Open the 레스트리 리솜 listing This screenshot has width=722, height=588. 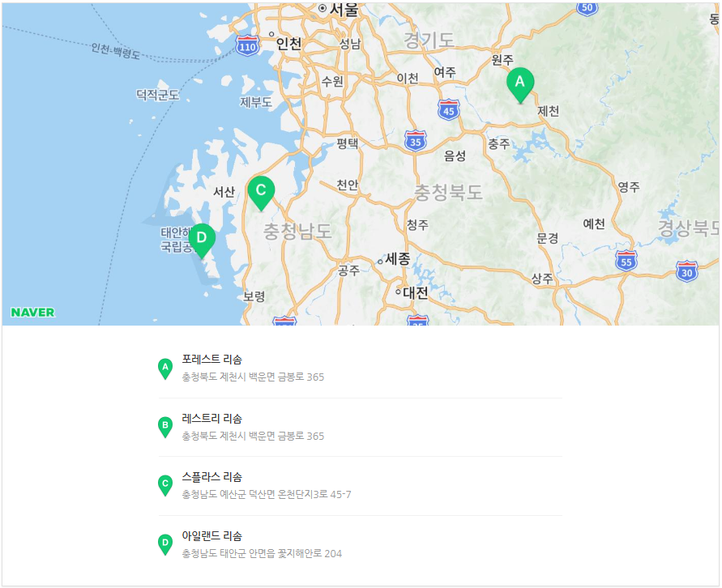pyautogui.click(x=212, y=419)
